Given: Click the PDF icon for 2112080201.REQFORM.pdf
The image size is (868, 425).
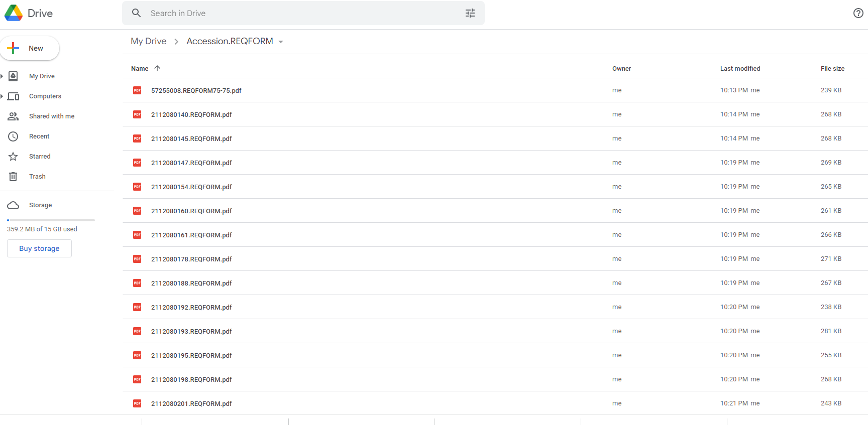Looking at the screenshot, I should pos(137,403).
